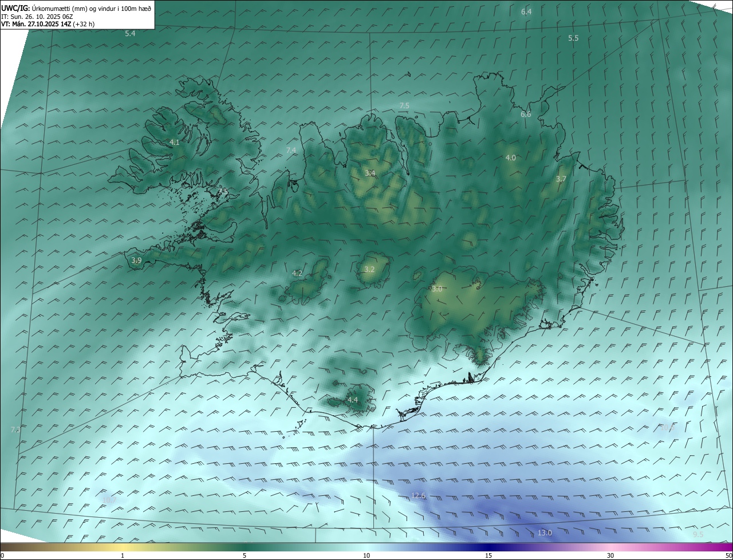Select the 3.4 label in north Iceland
This screenshot has height=560, width=733.
click(x=371, y=173)
